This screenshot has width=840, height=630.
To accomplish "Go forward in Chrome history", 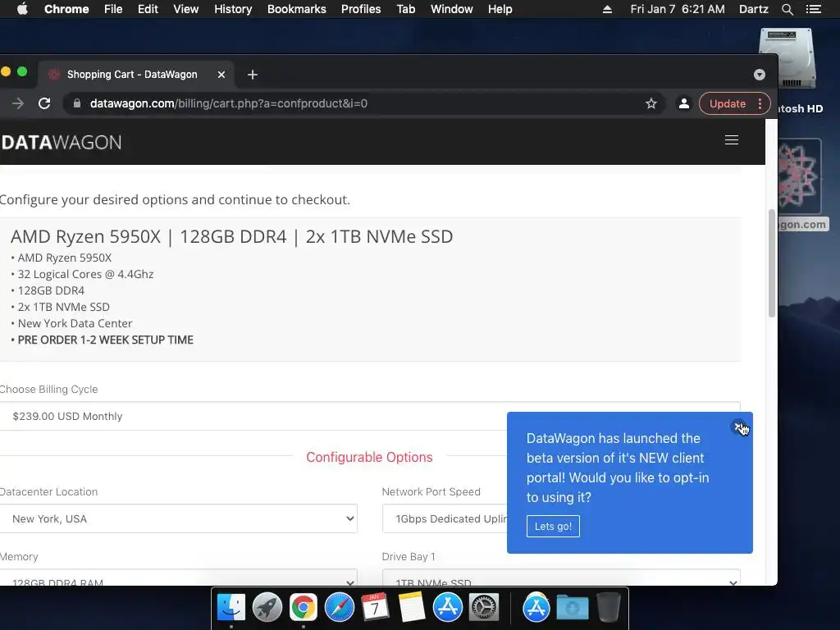I will 18,103.
